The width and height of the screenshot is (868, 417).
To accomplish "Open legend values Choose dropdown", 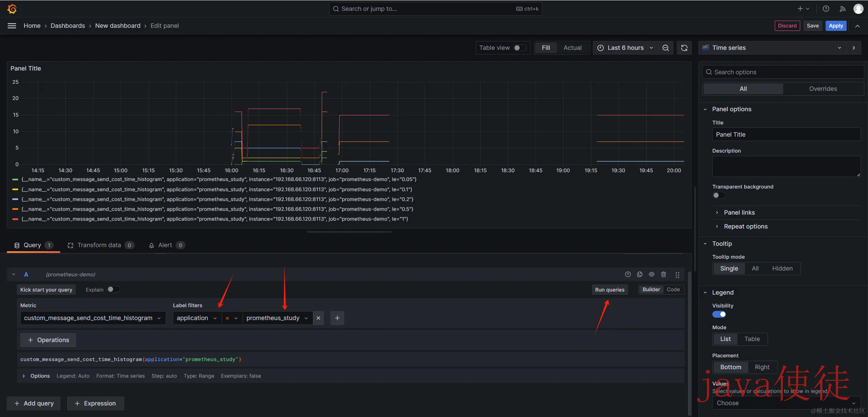I will point(786,403).
